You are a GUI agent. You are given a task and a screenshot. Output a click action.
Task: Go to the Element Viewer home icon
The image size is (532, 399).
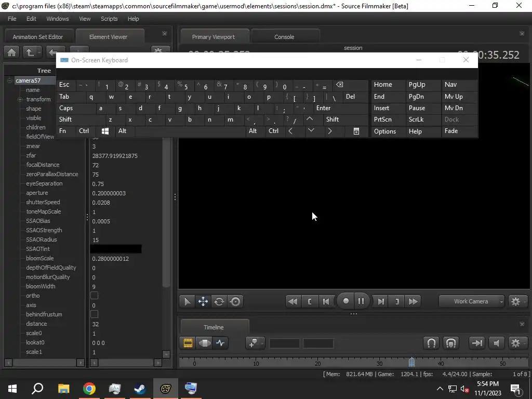pos(11,52)
